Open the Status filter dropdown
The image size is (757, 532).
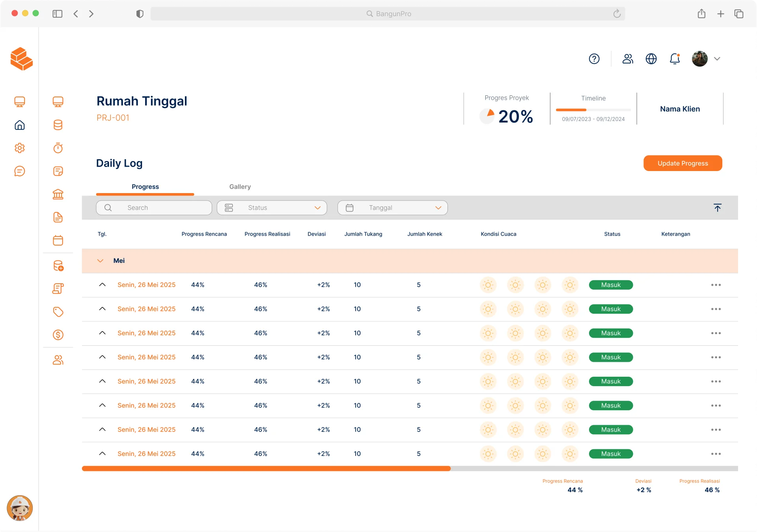click(272, 208)
